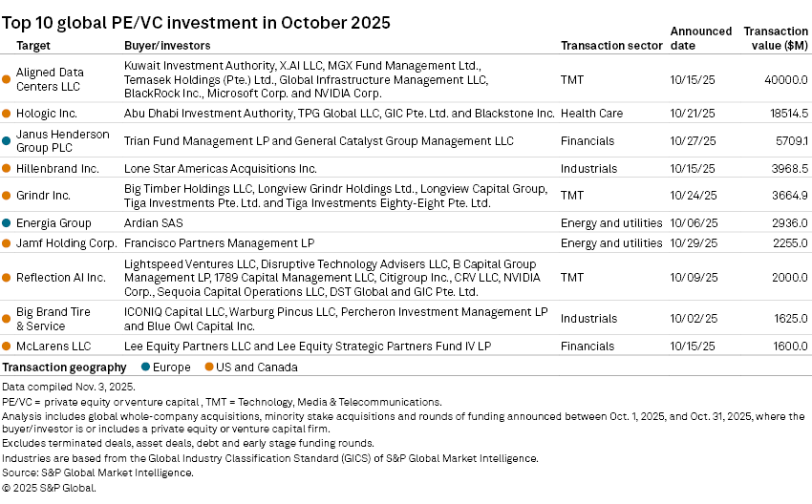Click the Transaction value ($M) column header

(775, 38)
